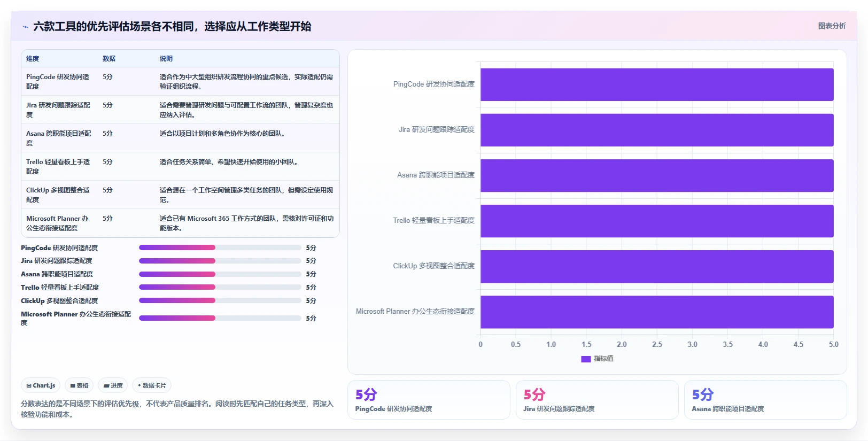Select the 数据卡片 tag chip
Viewport: 868px width, 441px height.
pyautogui.click(x=151, y=385)
